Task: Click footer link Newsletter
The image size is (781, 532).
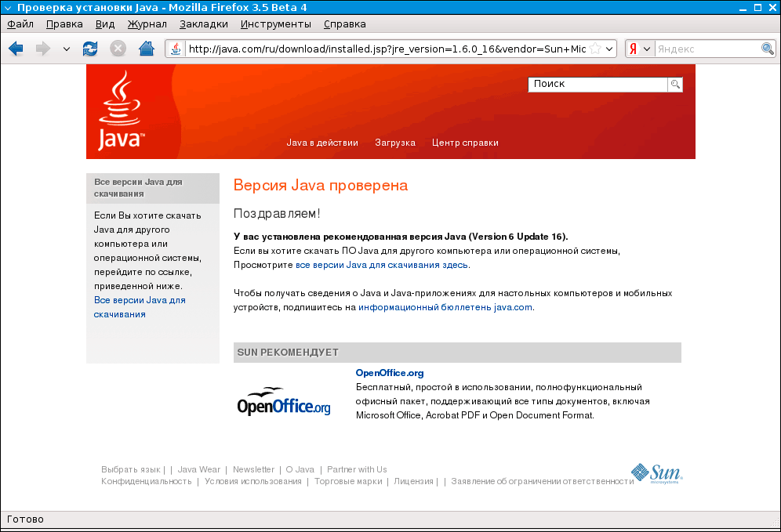Action: [253, 469]
